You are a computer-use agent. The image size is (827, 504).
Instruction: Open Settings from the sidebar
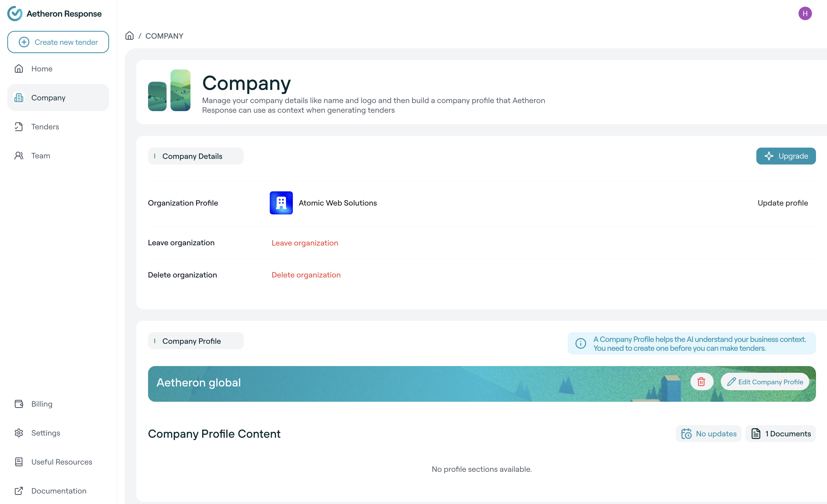46,433
